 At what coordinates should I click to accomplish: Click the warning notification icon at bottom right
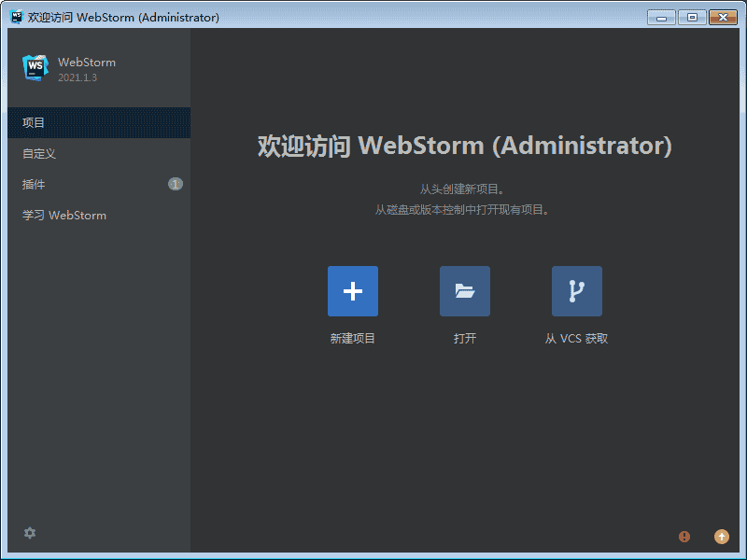(x=684, y=537)
